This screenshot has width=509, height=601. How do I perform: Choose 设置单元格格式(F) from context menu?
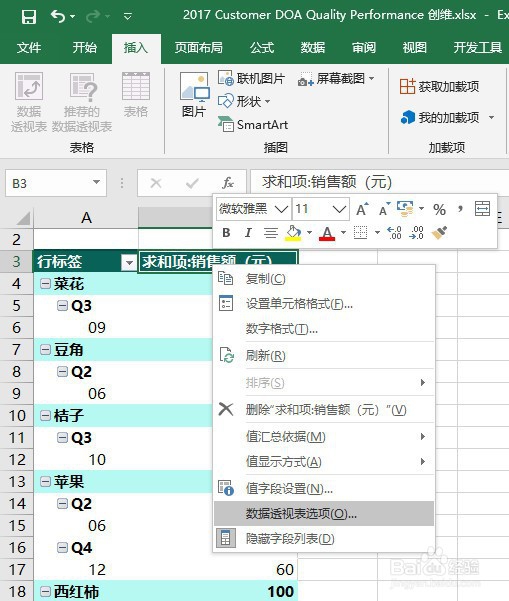[324, 304]
